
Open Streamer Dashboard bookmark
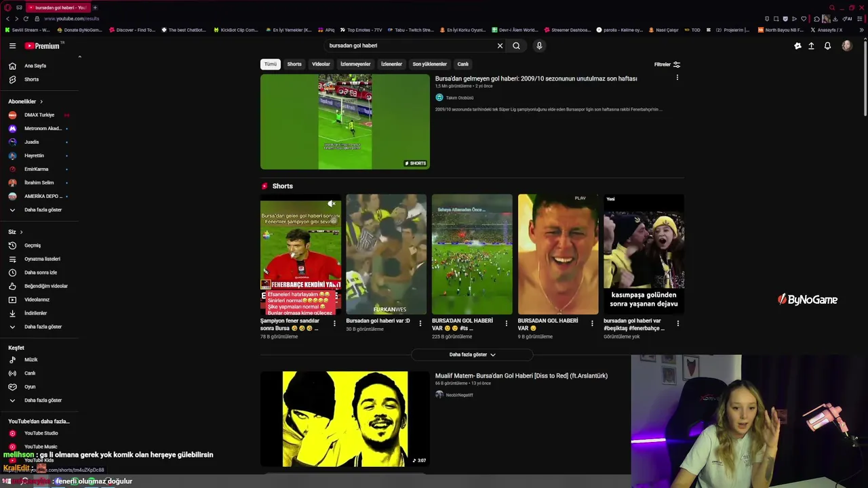point(567,30)
